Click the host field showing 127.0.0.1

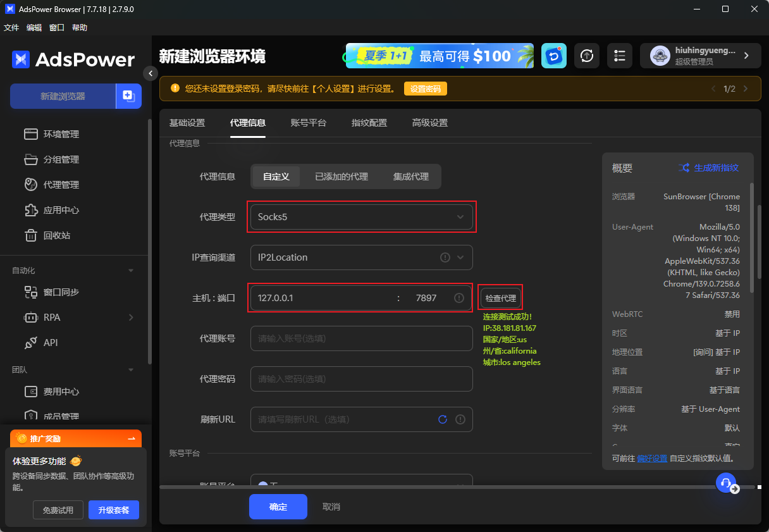pos(323,298)
